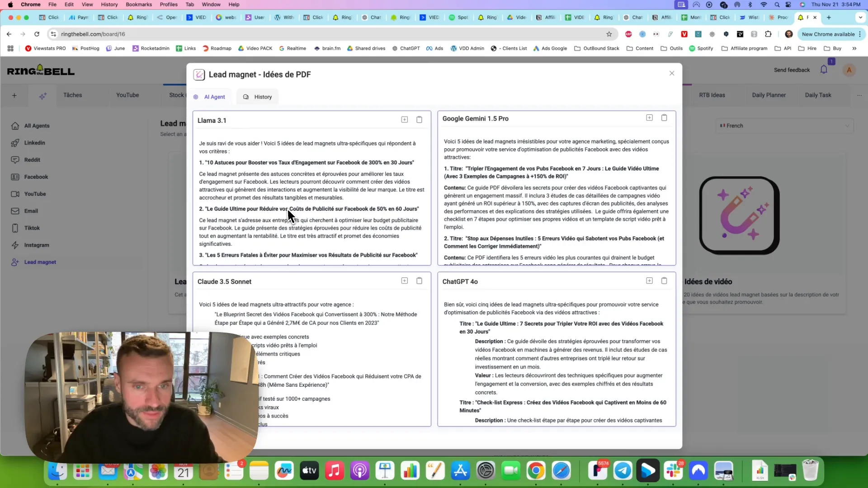The width and height of the screenshot is (868, 488).
Task: Switch to Daily Task board tab
Action: click(x=818, y=95)
